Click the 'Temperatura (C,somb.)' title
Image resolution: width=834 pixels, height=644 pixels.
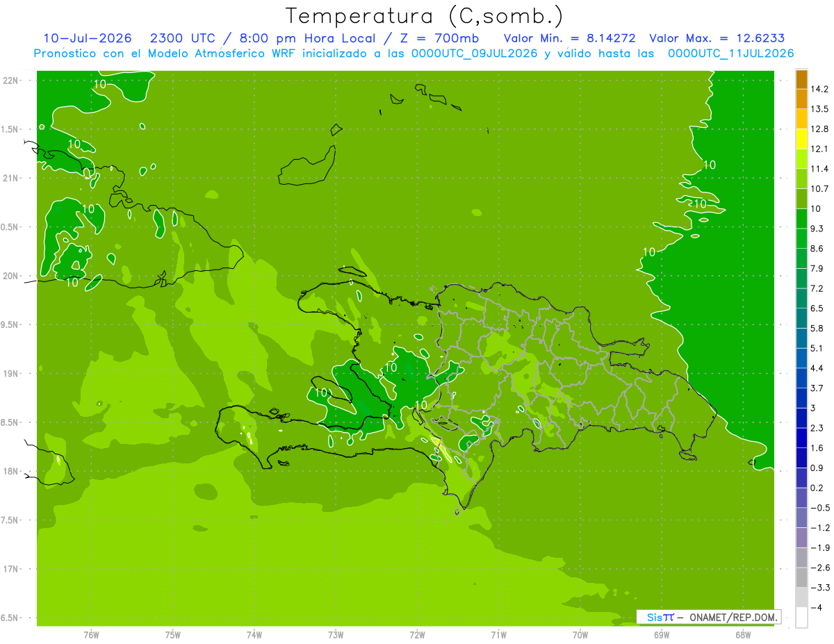click(424, 17)
